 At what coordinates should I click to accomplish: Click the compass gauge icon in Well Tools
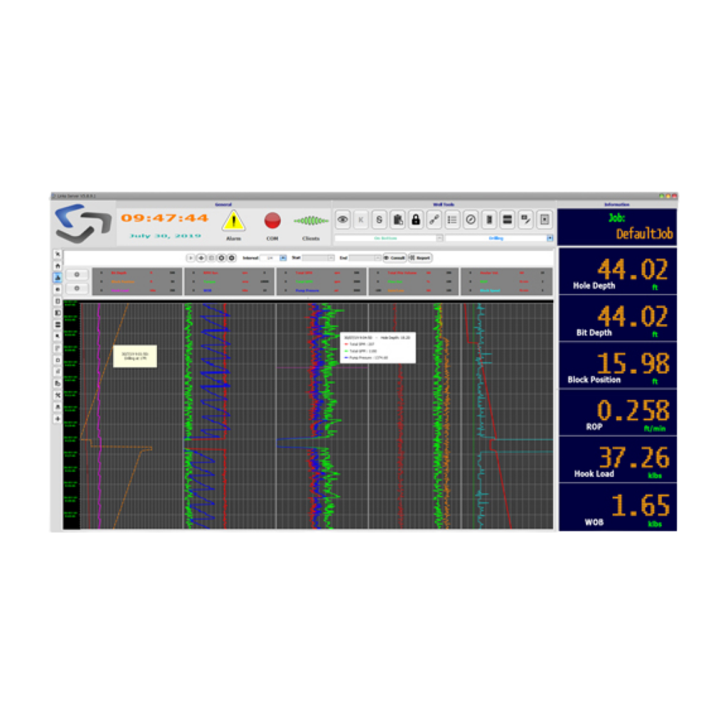471,220
